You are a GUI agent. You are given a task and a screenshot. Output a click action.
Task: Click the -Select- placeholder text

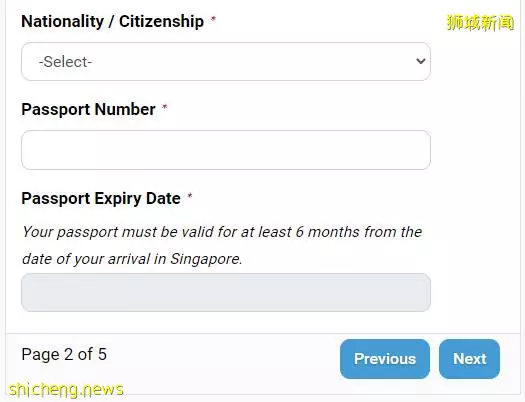point(65,62)
